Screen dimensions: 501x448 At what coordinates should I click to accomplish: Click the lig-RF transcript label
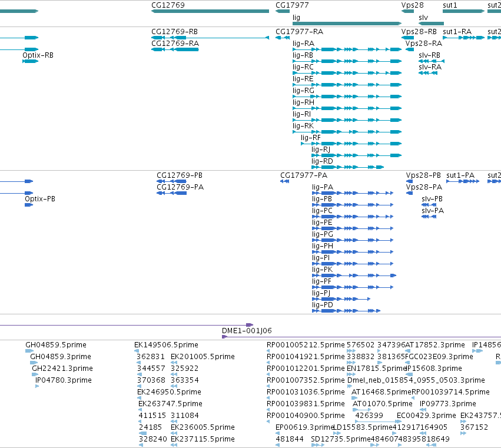[x=311, y=138]
